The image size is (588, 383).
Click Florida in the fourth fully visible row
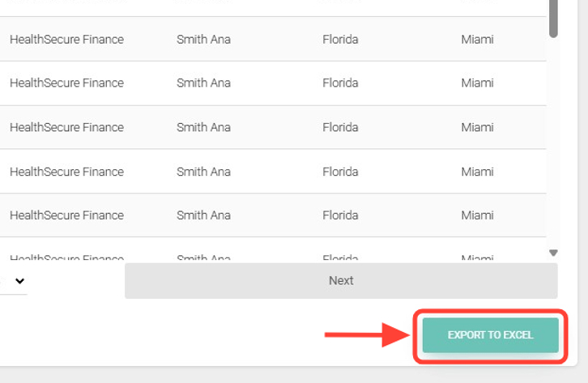pyautogui.click(x=340, y=172)
